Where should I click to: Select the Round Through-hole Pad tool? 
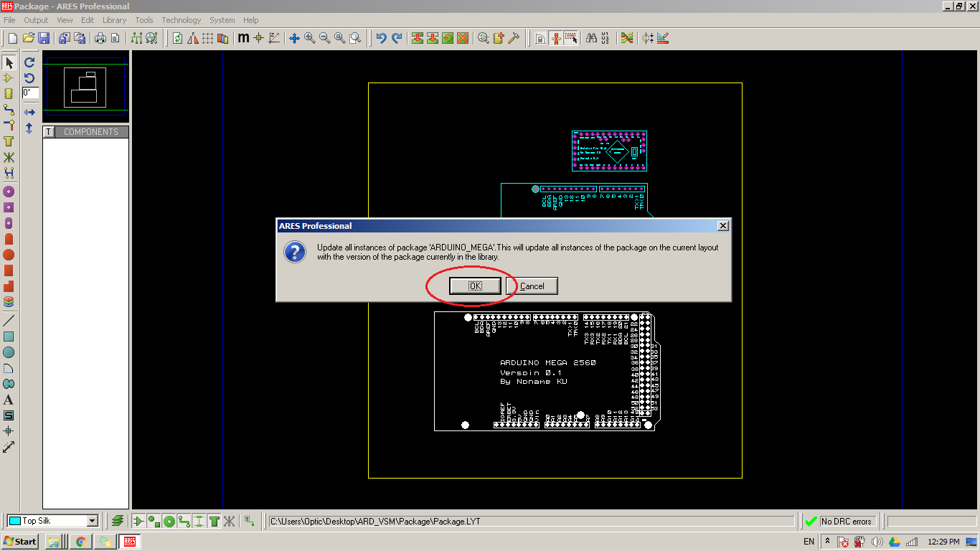9,192
